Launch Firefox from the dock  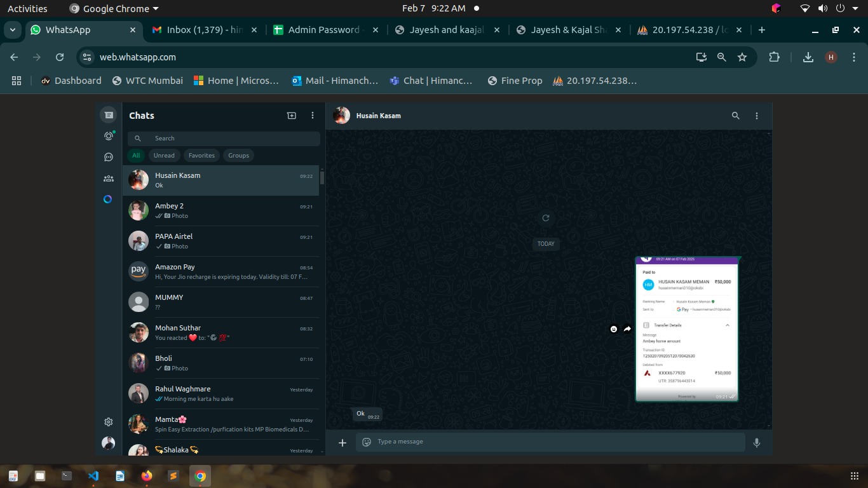[147, 475]
